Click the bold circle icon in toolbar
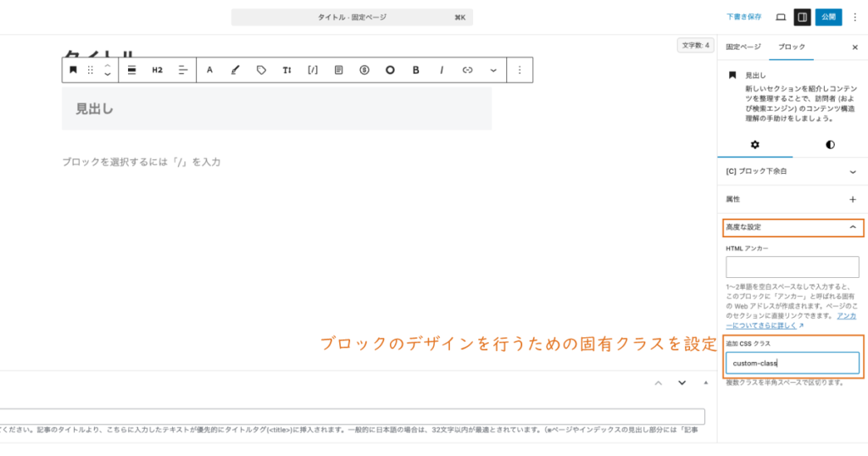Screen dimensions: 868x456 click(x=390, y=70)
